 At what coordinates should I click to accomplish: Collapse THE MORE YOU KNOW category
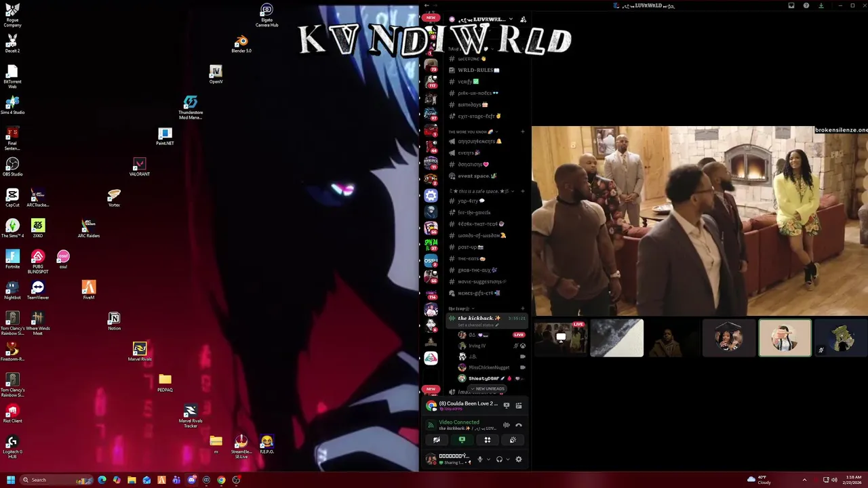[474, 132]
